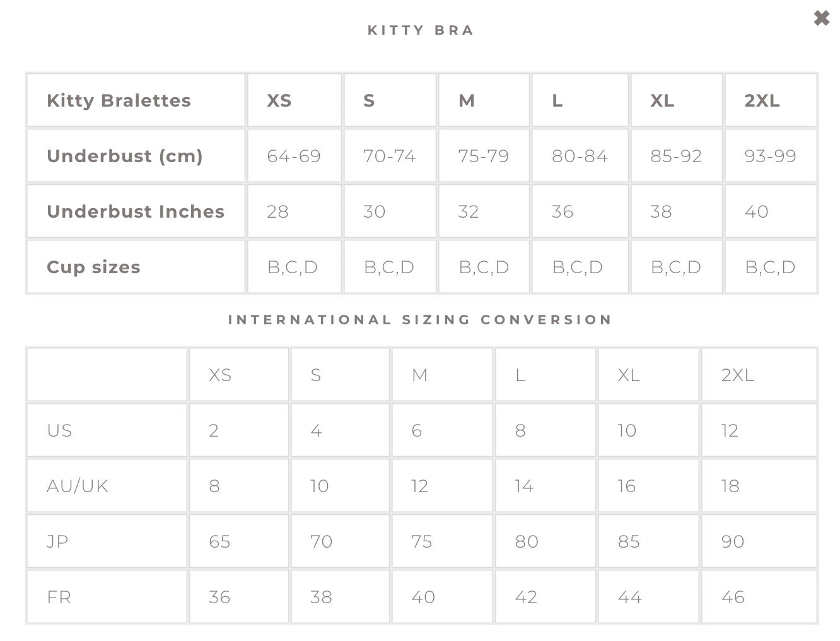Select the Cup sizes row label
The image size is (840, 641).
pyautogui.click(x=93, y=267)
